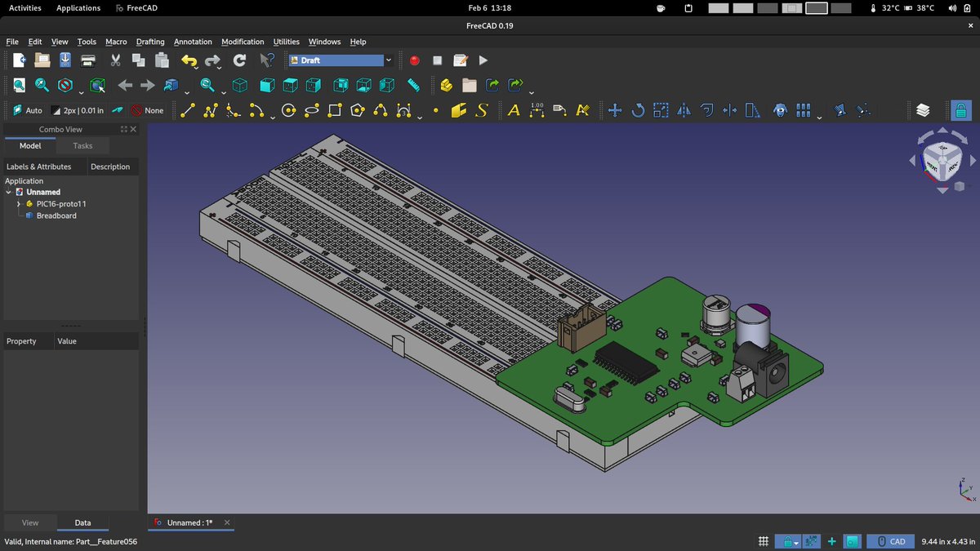Viewport: 980px width, 551px height.
Task: Switch to front view cube icon
Action: [x=266, y=85]
